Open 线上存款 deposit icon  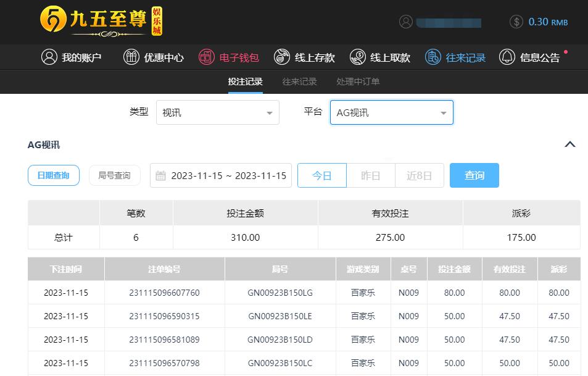coord(282,57)
